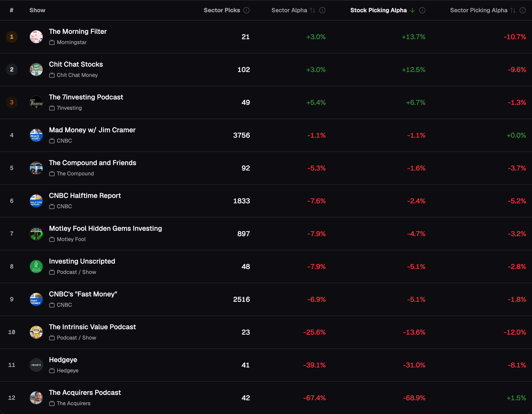The image size is (532, 414).
Task: Click the TV icon beside Chit Chat Money
Action: coord(52,75)
